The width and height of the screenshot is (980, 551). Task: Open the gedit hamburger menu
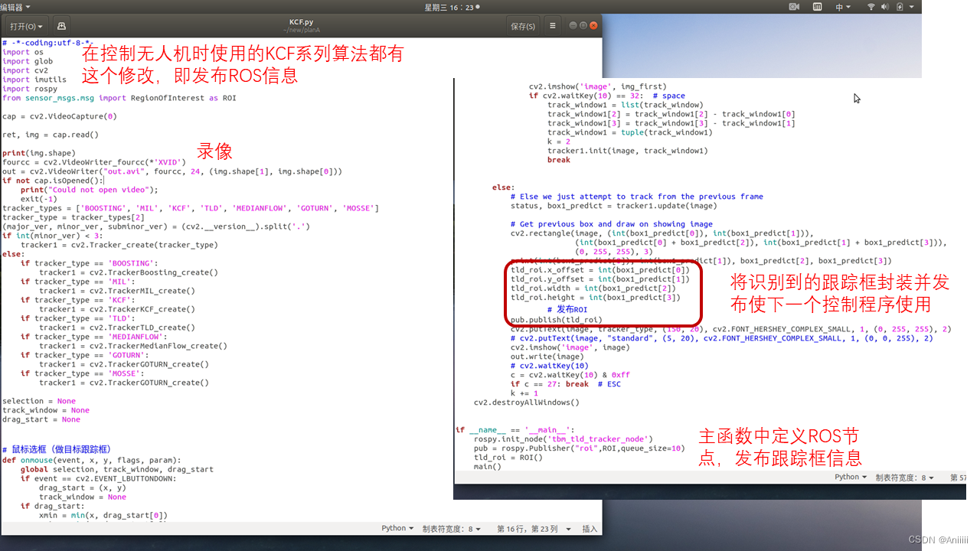(x=553, y=26)
